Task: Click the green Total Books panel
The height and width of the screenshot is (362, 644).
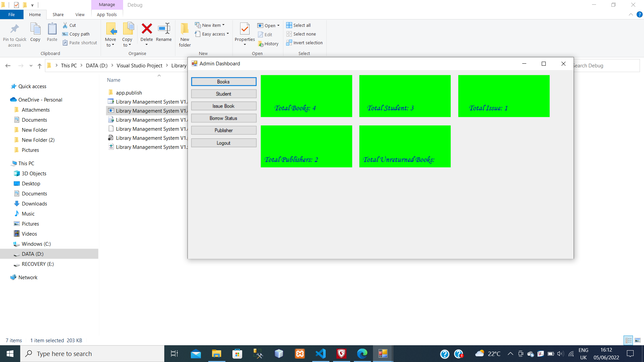Action: pos(306,96)
